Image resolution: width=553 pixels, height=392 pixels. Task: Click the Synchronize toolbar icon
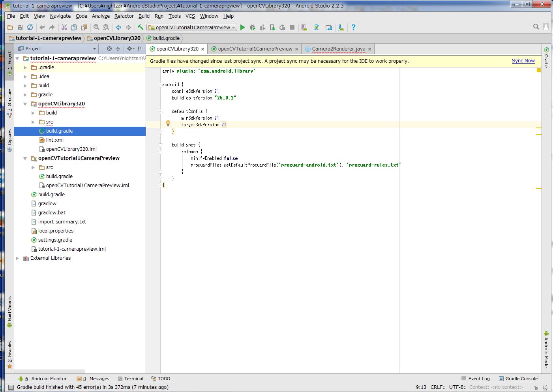pos(30,27)
